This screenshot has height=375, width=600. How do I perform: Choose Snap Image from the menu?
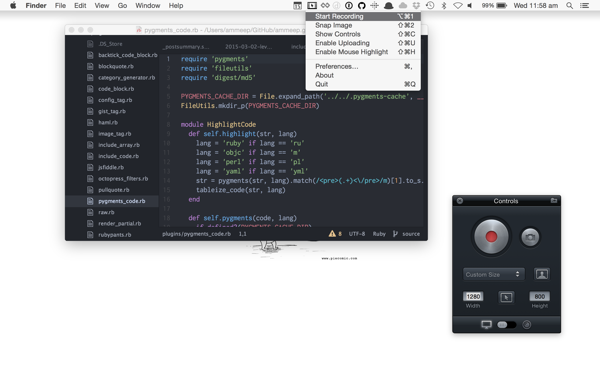363,25
